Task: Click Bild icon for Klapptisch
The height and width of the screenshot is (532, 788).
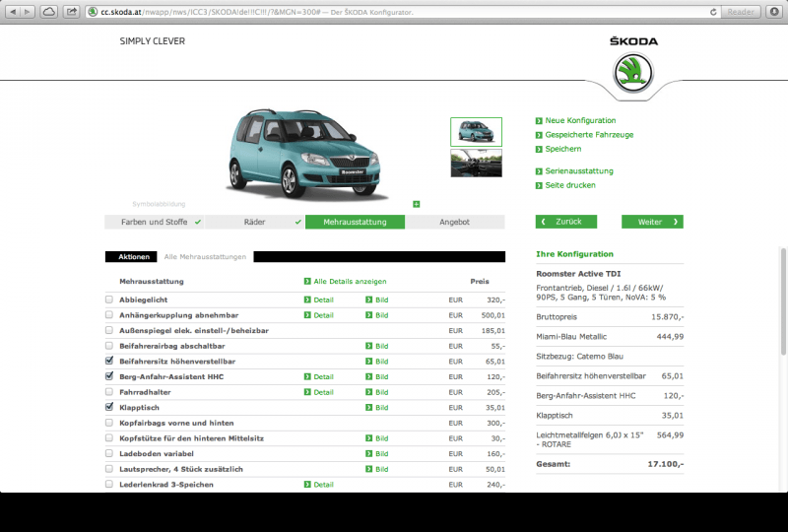Action: pyautogui.click(x=368, y=408)
